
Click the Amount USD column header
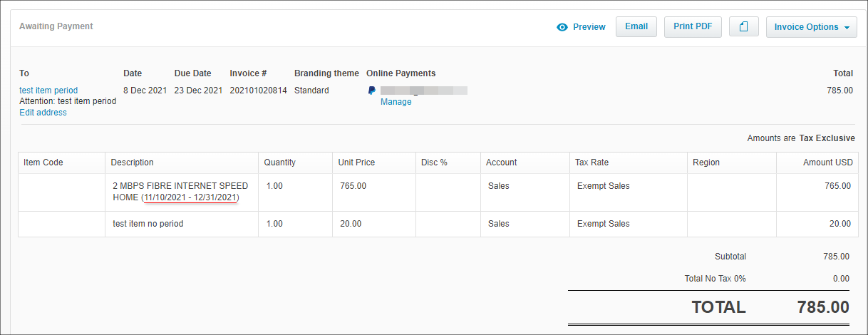click(x=827, y=163)
